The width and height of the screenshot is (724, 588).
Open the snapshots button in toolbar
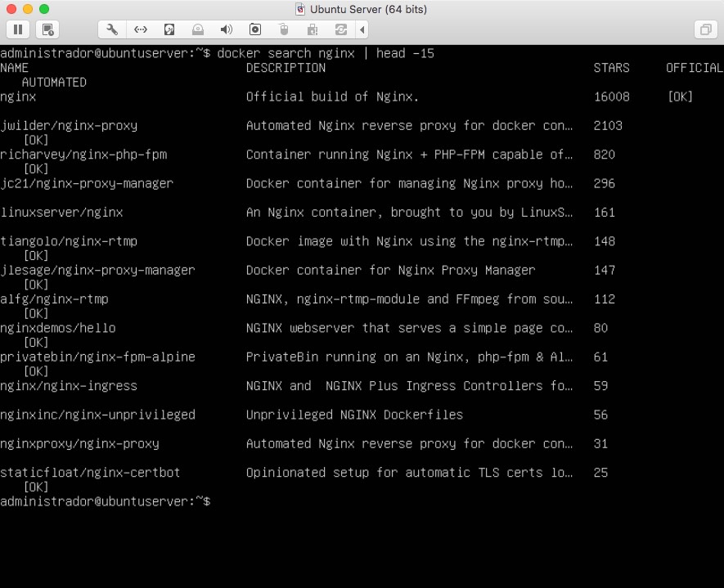pyautogui.click(x=47, y=30)
